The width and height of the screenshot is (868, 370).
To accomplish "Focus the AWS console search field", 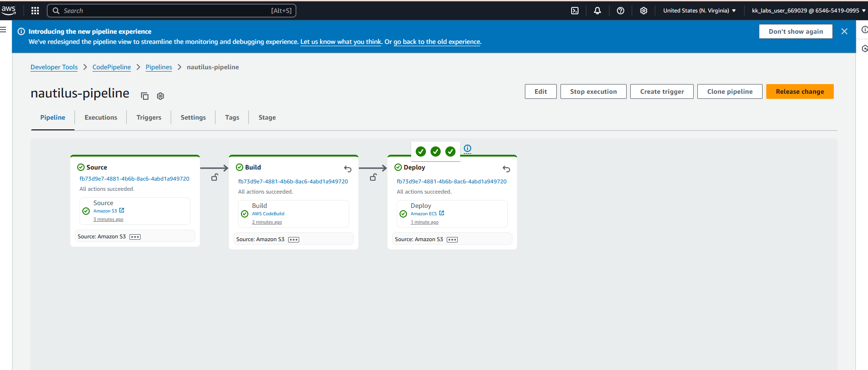I will click(172, 11).
